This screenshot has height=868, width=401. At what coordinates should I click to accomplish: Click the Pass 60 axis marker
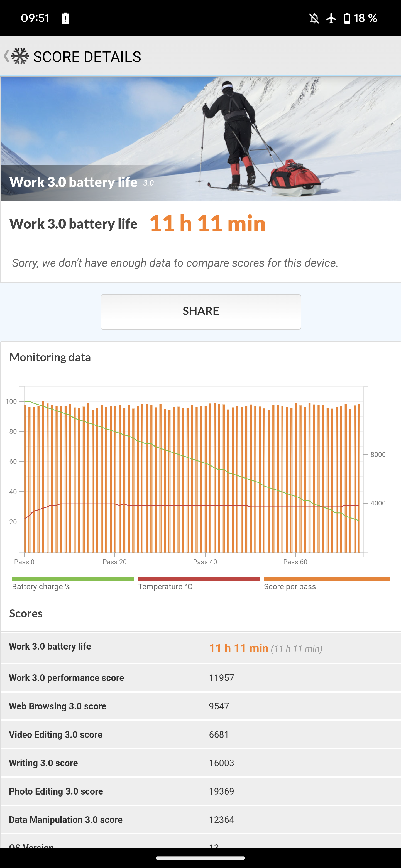click(x=295, y=562)
